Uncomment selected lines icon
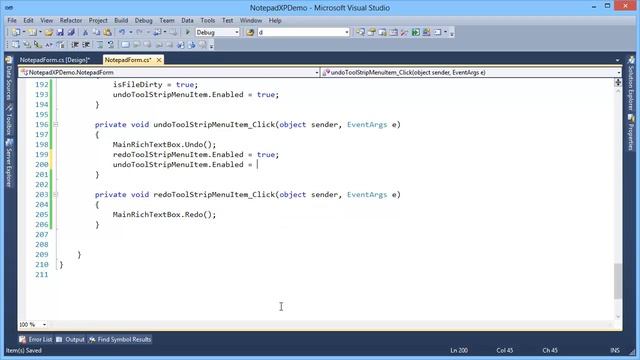Screen dimensions: 640x360 (x=111, y=44)
